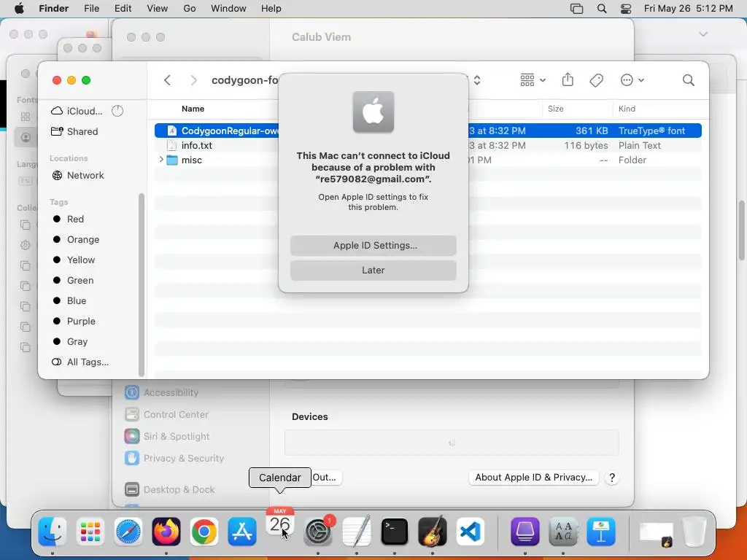
Task: Open the Finder menu
Action: 53,9
